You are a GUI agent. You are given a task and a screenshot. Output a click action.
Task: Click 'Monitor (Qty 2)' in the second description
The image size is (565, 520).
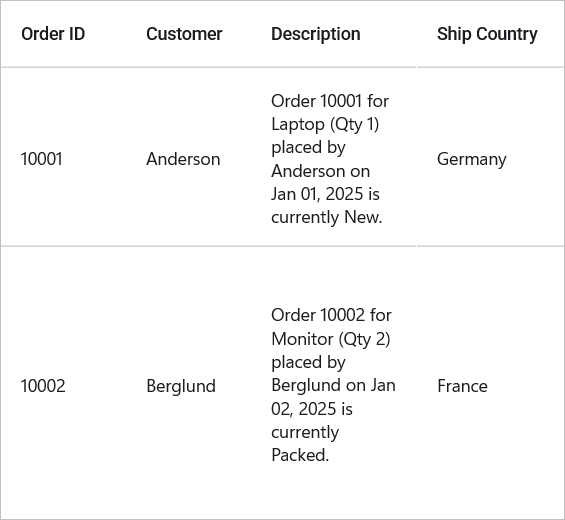[x=330, y=339]
